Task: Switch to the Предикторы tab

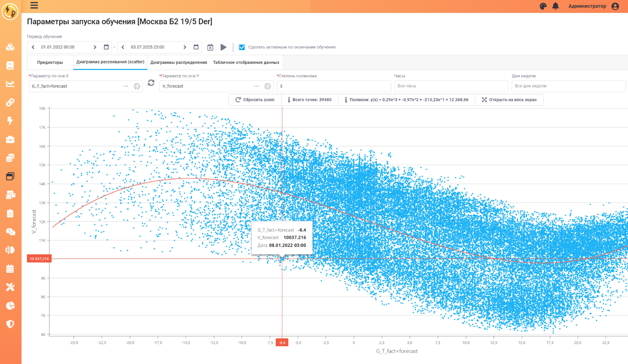Action: (x=50, y=62)
